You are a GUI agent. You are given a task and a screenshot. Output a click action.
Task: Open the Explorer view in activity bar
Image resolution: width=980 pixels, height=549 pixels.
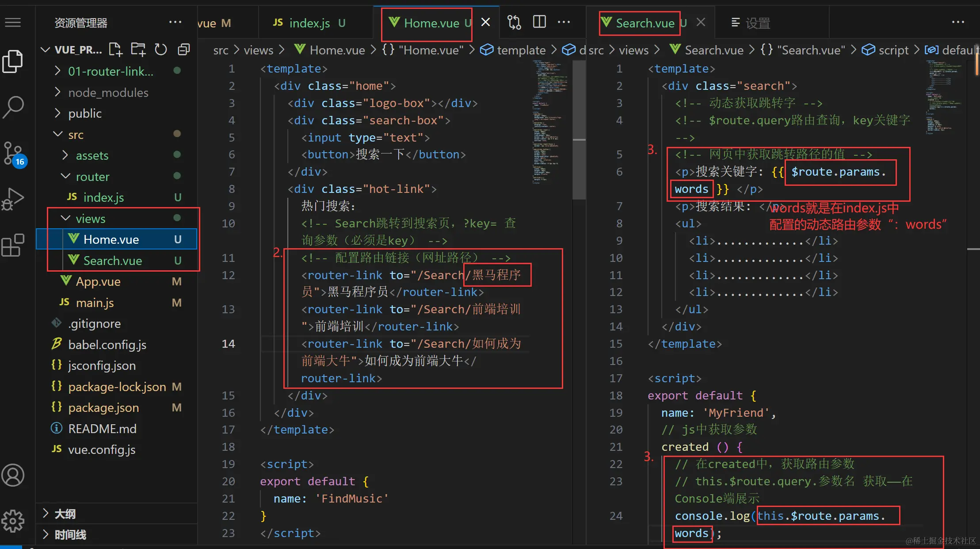(13, 61)
